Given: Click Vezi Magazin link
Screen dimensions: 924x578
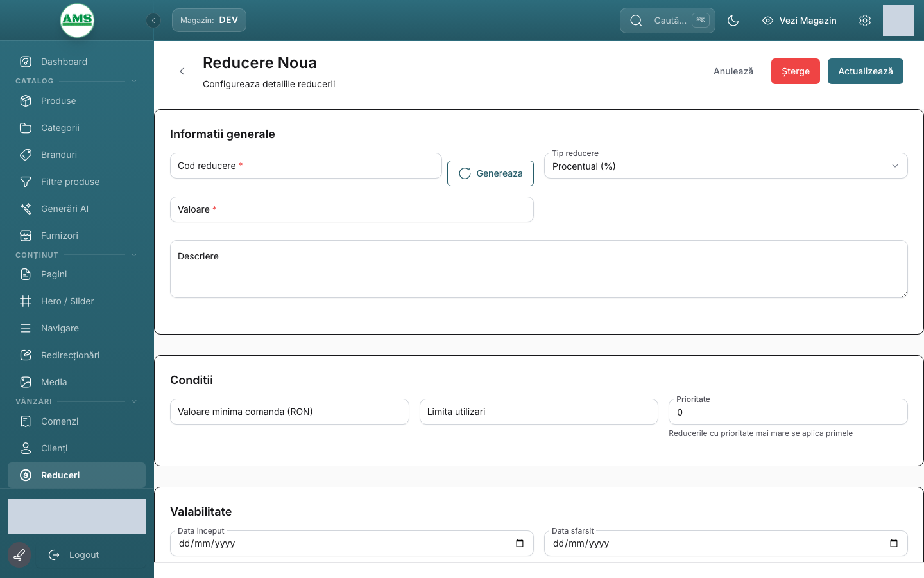Looking at the screenshot, I should 800,21.
